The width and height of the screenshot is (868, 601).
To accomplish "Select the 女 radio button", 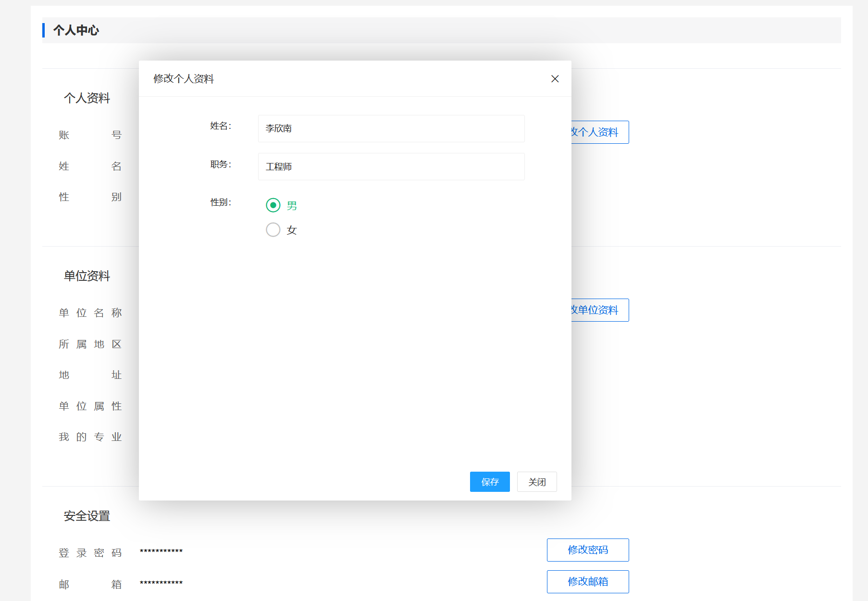I will click(273, 230).
